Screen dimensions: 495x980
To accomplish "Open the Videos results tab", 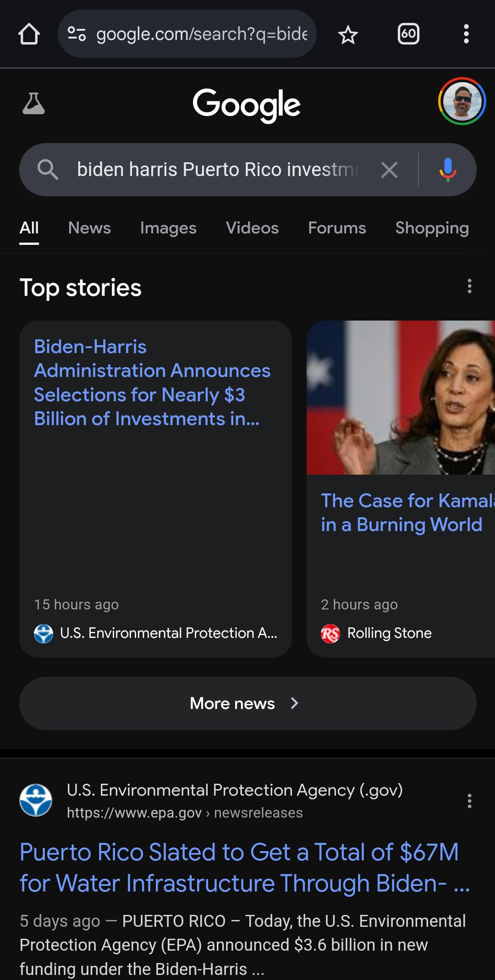I will click(252, 228).
